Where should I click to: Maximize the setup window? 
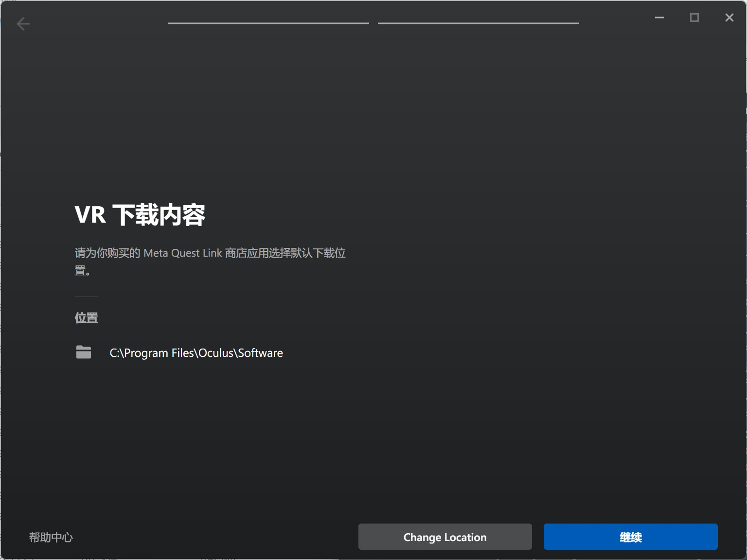click(694, 17)
